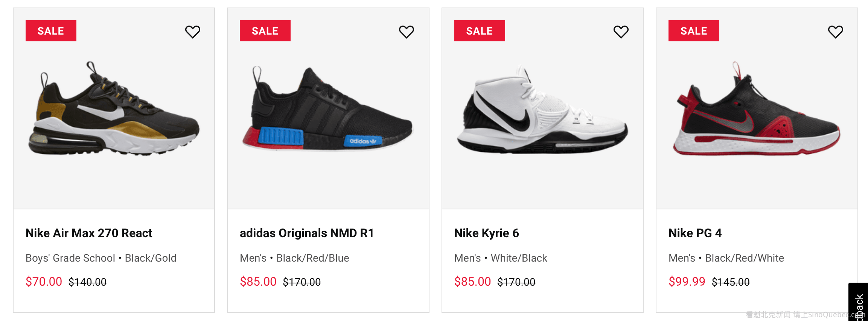
Task: Click the Men's Black/Red/Blue description
Action: point(294,258)
